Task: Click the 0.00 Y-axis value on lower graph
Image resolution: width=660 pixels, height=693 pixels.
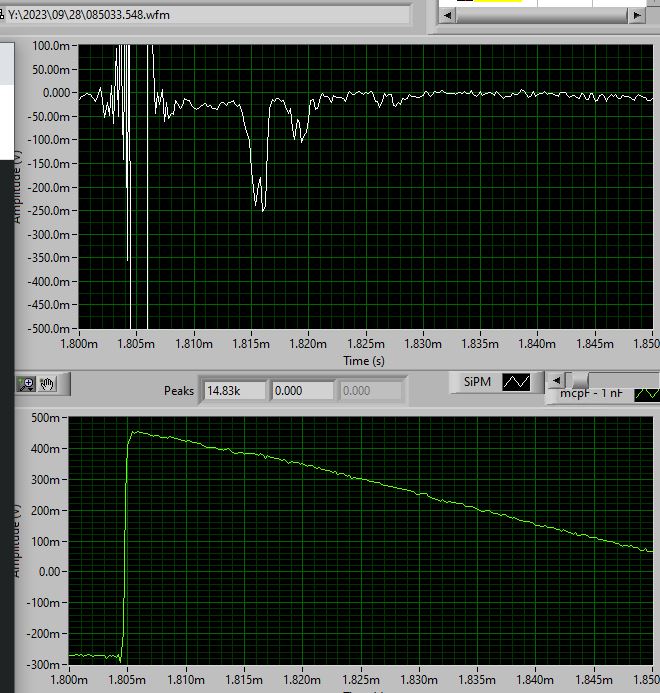Action: pos(49,571)
